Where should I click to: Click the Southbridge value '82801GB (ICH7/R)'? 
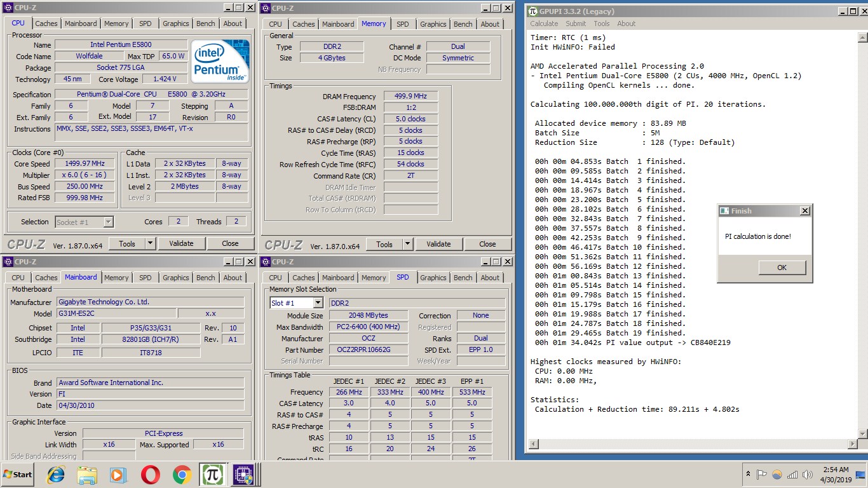pyautogui.click(x=151, y=339)
